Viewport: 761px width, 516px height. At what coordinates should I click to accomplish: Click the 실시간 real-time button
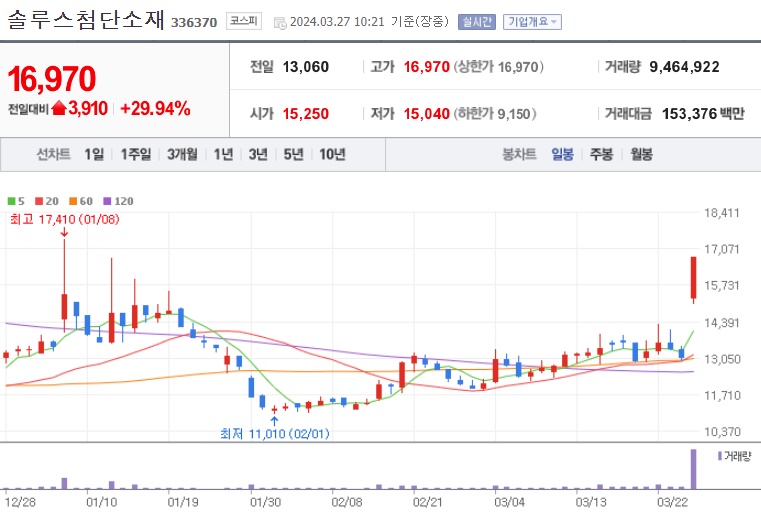477,22
